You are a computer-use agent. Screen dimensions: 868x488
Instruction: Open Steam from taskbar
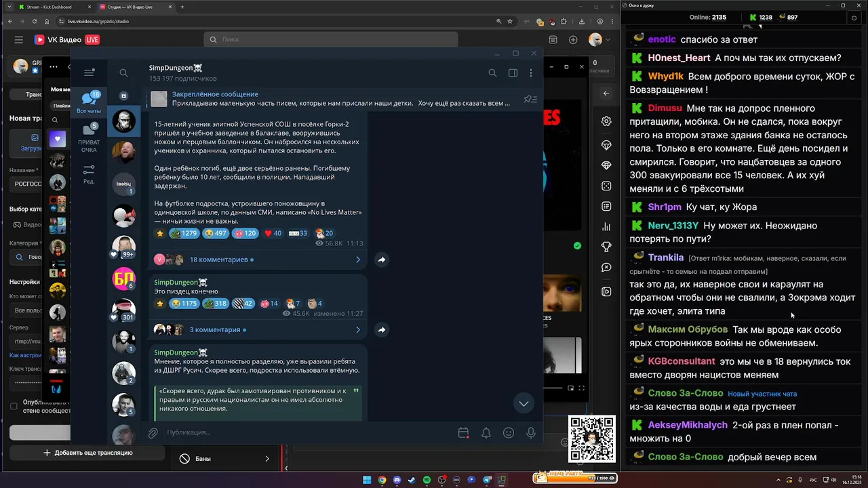click(x=412, y=480)
